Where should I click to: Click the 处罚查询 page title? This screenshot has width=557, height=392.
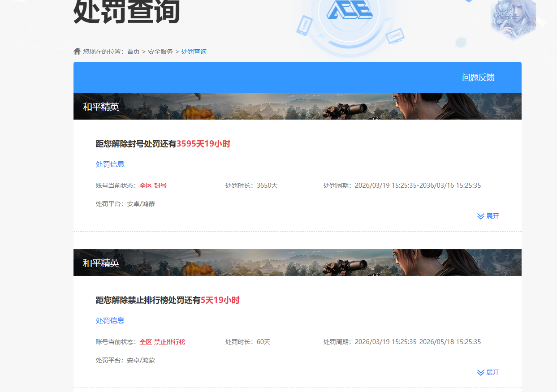(x=127, y=11)
